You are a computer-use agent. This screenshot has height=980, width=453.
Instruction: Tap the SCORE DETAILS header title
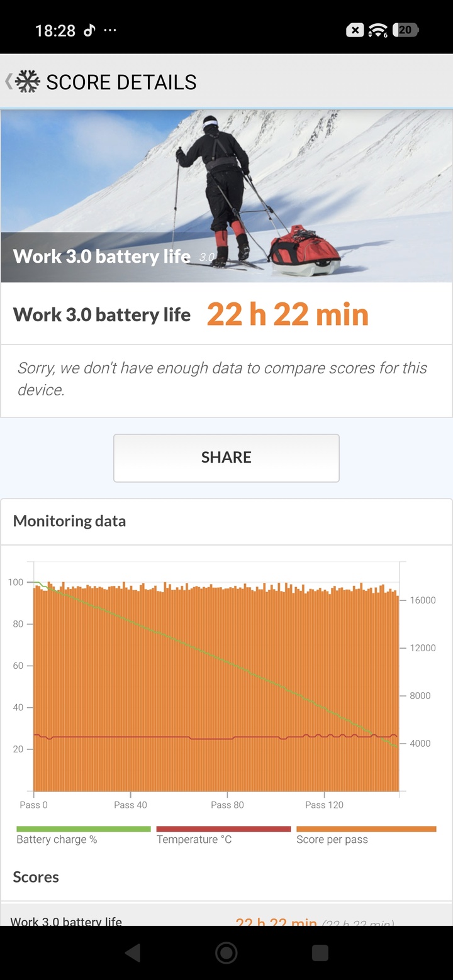point(121,82)
